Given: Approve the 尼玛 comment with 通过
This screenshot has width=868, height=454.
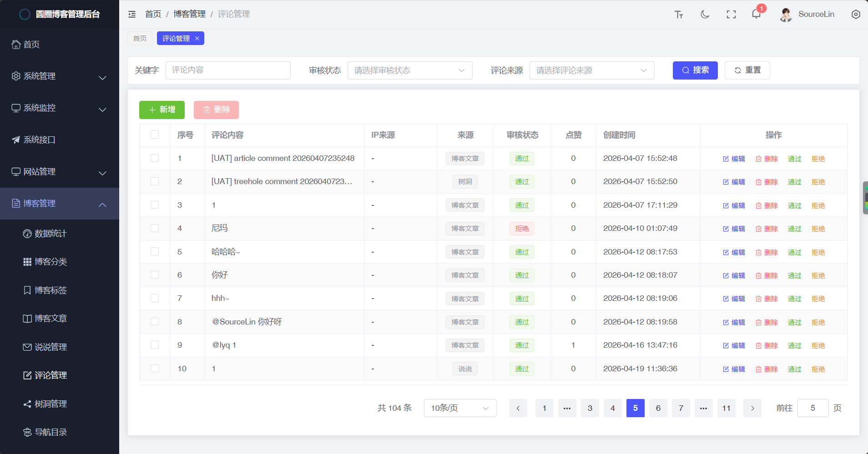Looking at the screenshot, I should (795, 229).
